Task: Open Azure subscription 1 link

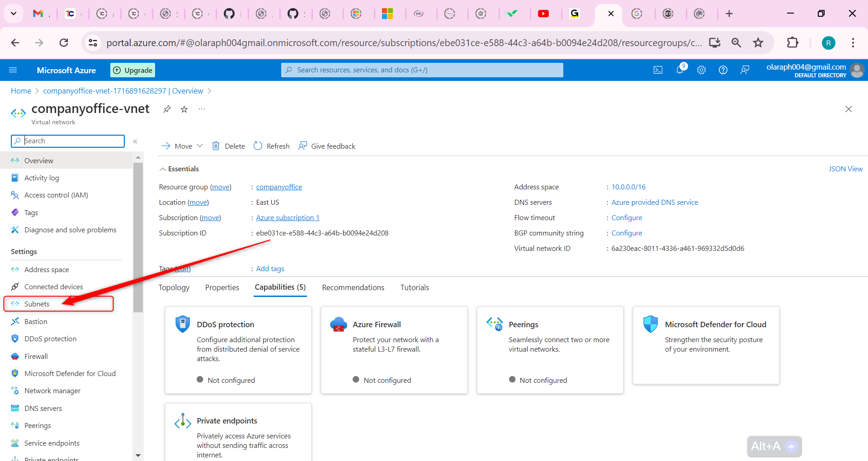Action: 288,218
